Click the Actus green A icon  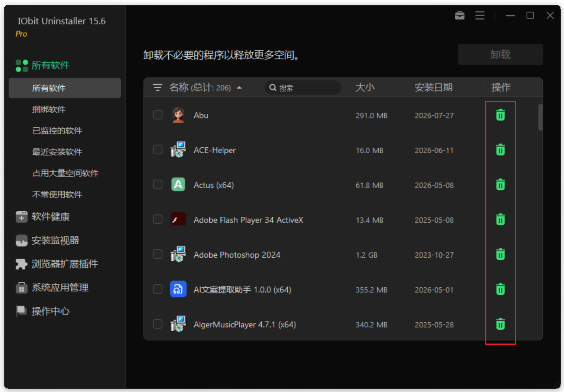point(178,184)
